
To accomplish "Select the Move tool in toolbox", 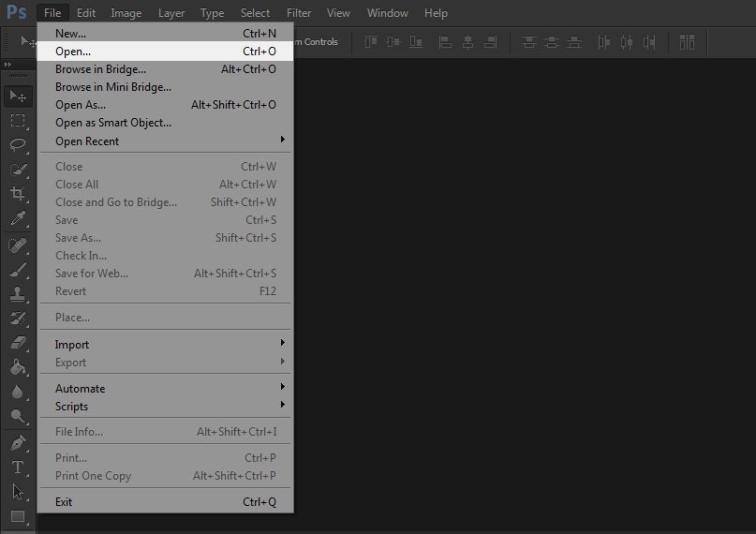I will pos(18,96).
